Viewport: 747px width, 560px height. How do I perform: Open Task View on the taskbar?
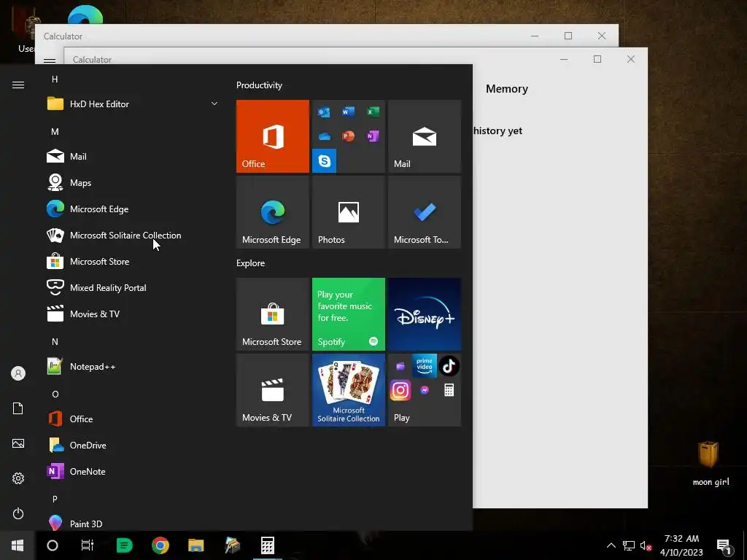point(88,545)
